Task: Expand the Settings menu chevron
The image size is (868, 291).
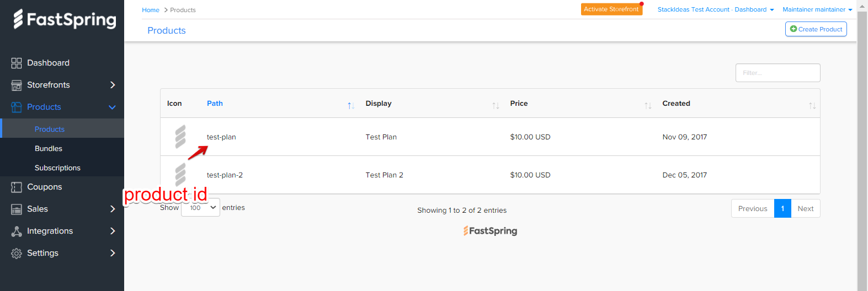Action: pyautogui.click(x=113, y=253)
